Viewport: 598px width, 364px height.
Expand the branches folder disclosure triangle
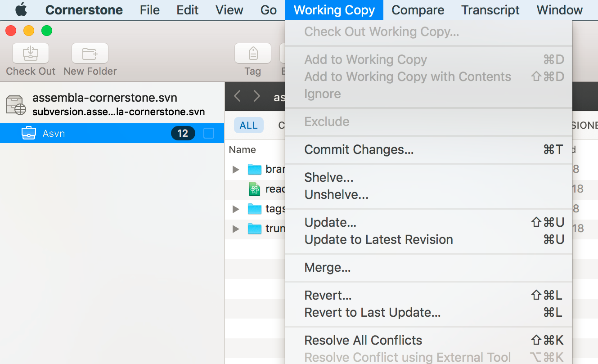pos(236,170)
